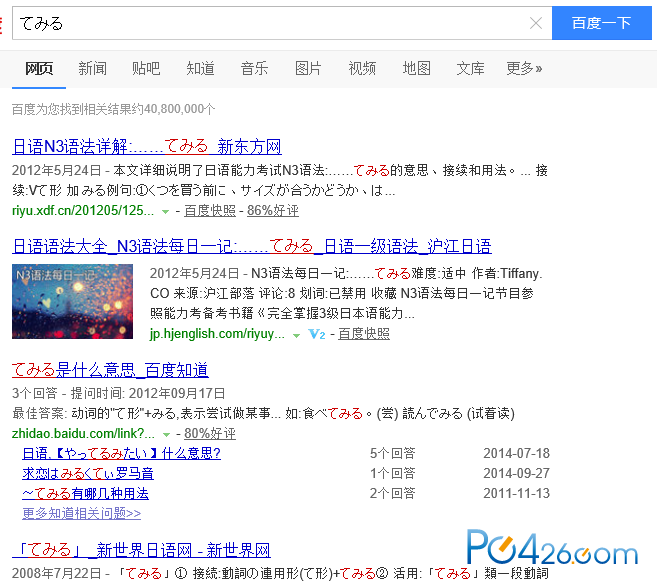Click the zhidao.baidu.com/link?... URL text
The image size is (657, 583).
83,433
